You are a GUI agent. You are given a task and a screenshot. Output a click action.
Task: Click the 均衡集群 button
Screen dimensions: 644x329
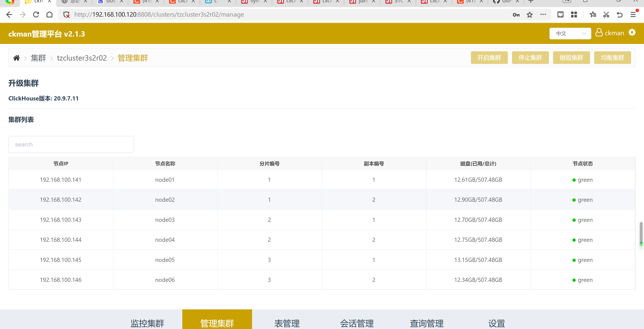(612, 58)
